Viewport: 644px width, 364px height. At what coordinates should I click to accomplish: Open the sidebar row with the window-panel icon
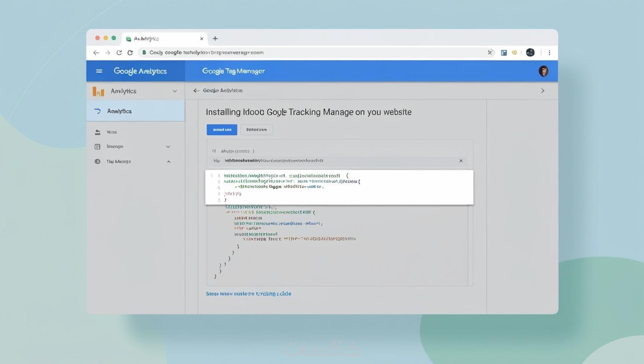tap(136, 147)
